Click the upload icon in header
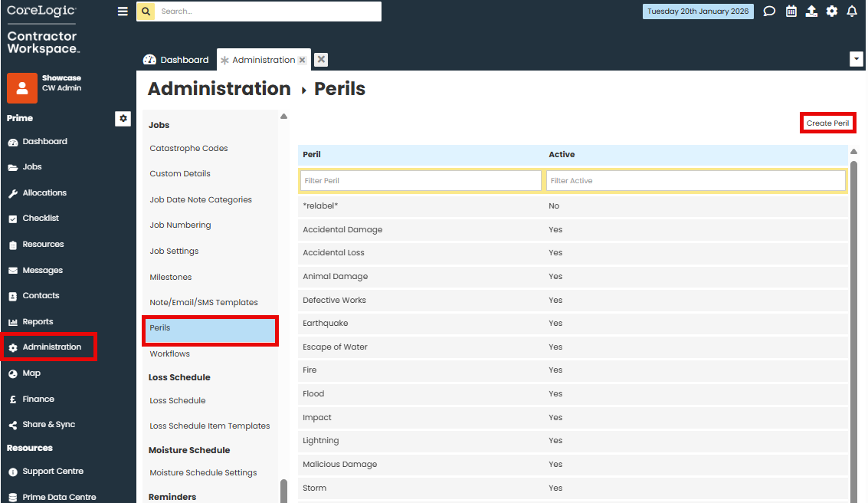868x503 pixels. (811, 11)
